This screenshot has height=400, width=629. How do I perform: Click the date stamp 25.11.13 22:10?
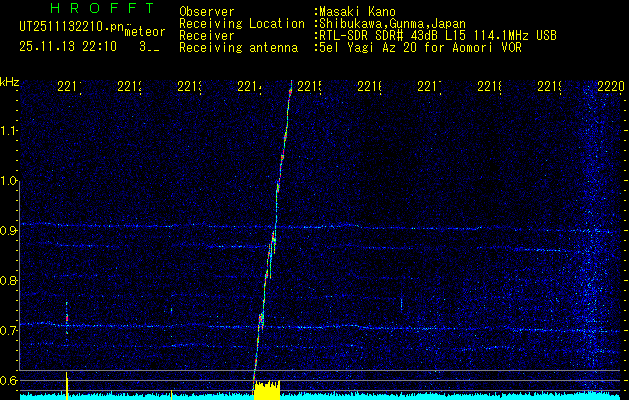[67, 46]
